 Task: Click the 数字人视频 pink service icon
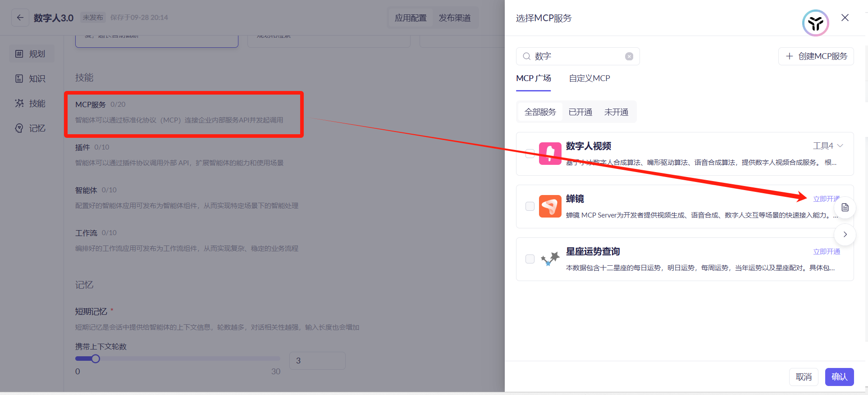[x=550, y=154]
